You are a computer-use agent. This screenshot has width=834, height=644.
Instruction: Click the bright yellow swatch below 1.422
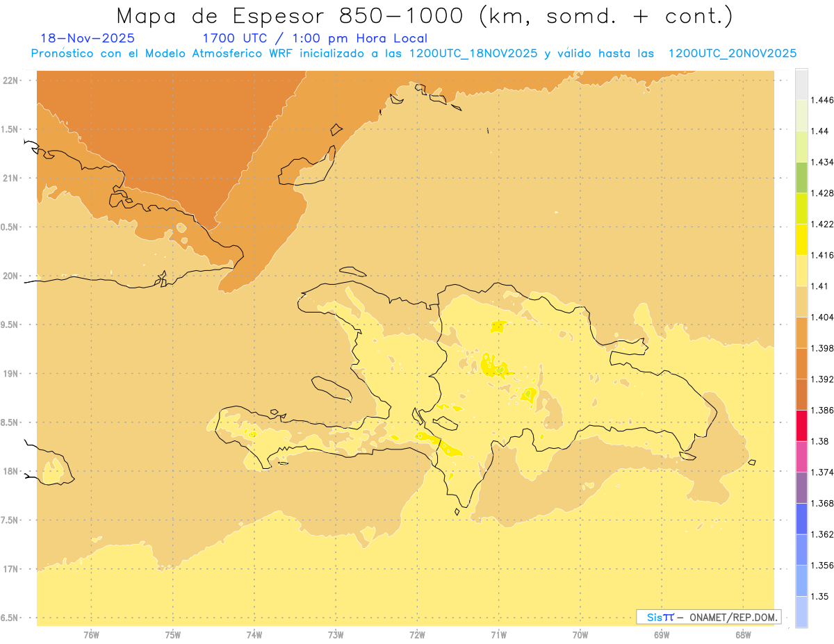pyautogui.click(x=801, y=239)
